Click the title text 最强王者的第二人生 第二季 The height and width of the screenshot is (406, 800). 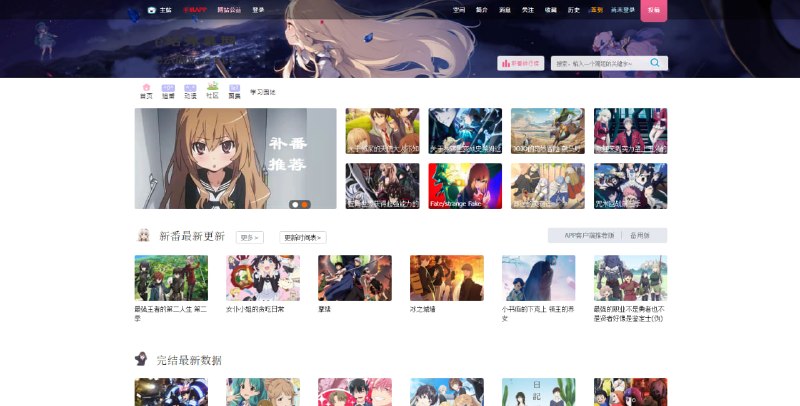click(171, 314)
